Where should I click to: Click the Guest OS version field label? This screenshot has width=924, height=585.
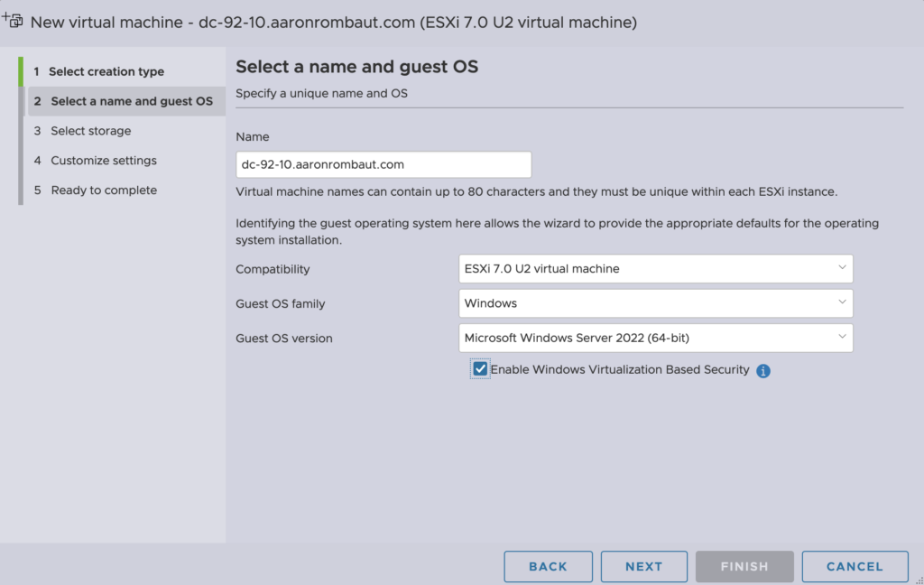(x=283, y=339)
